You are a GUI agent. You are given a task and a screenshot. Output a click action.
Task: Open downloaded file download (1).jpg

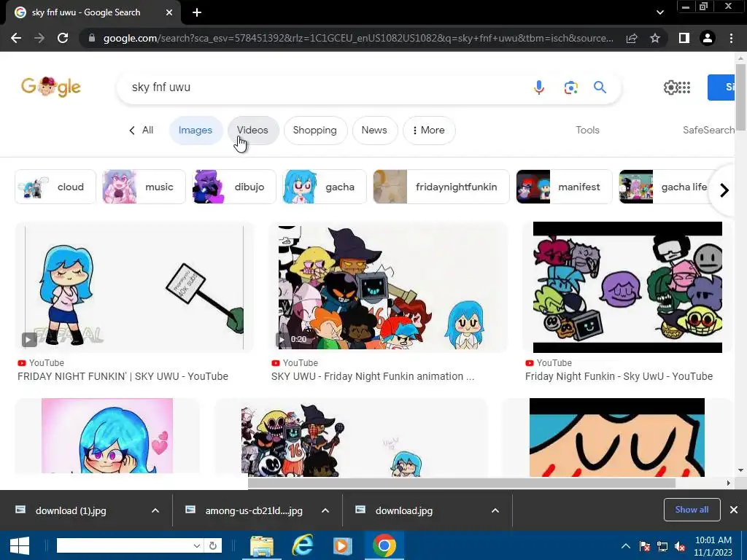71,510
